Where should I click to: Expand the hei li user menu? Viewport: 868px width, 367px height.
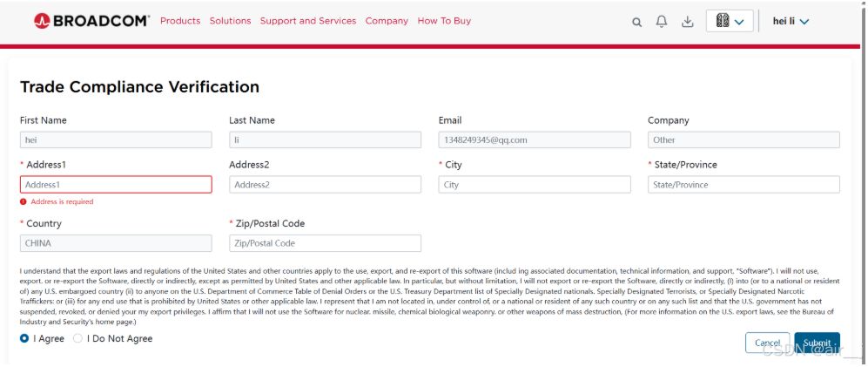coord(791,21)
